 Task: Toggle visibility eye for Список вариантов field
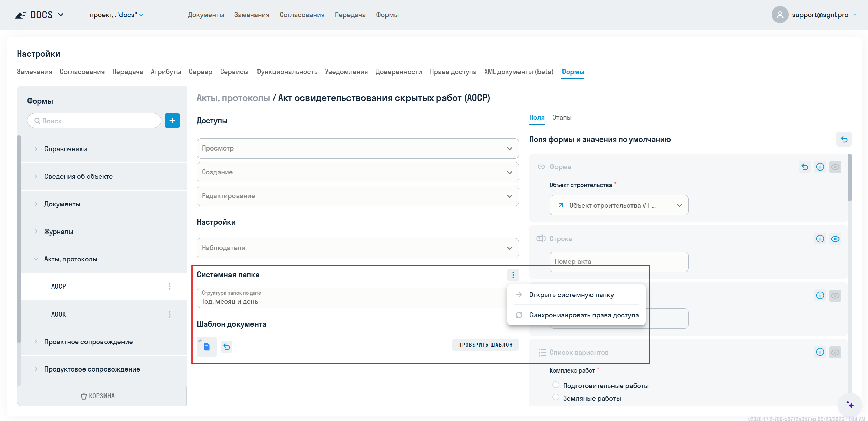835,352
